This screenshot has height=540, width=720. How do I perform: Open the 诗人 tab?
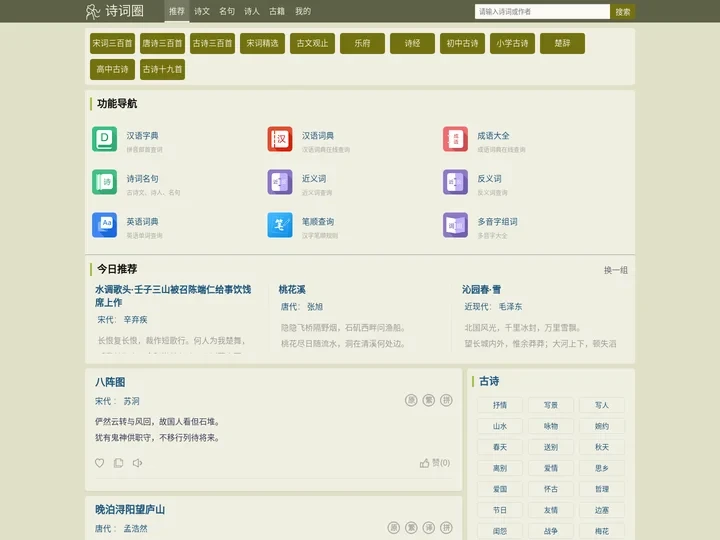(x=252, y=11)
